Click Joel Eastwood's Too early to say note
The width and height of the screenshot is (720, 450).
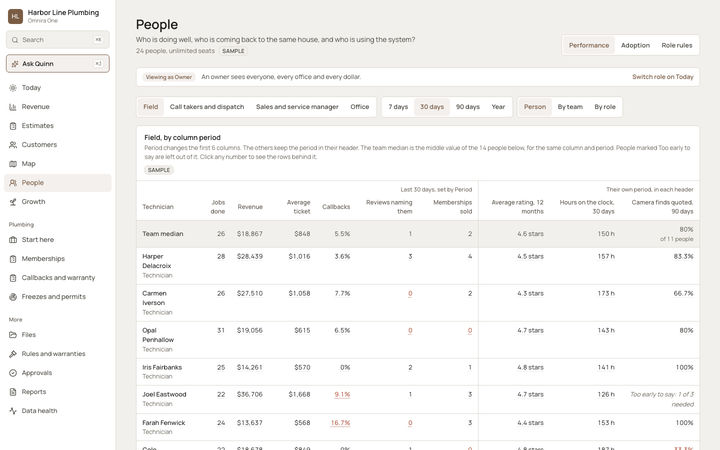point(662,399)
